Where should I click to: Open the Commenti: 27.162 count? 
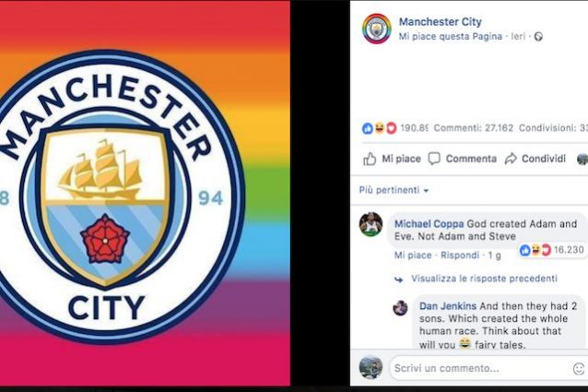click(x=473, y=128)
